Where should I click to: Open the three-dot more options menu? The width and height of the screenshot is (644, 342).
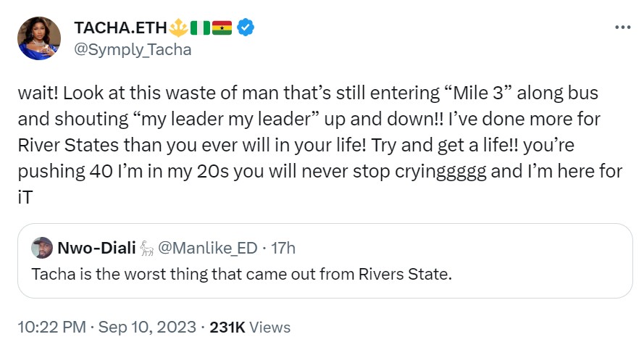point(622,27)
